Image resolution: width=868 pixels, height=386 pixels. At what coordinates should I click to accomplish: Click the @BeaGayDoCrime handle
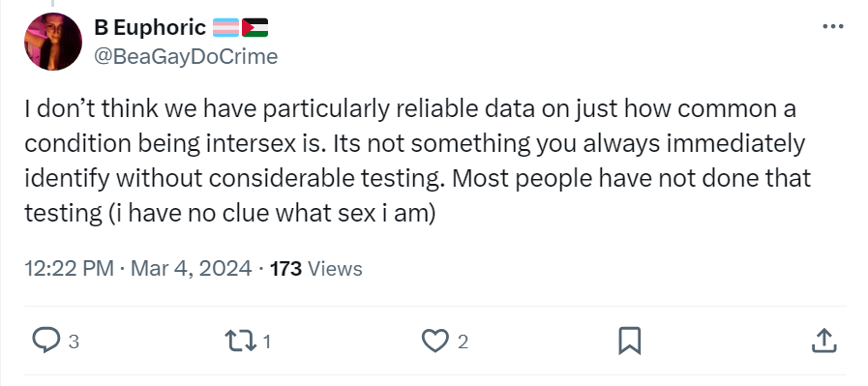point(186,56)
